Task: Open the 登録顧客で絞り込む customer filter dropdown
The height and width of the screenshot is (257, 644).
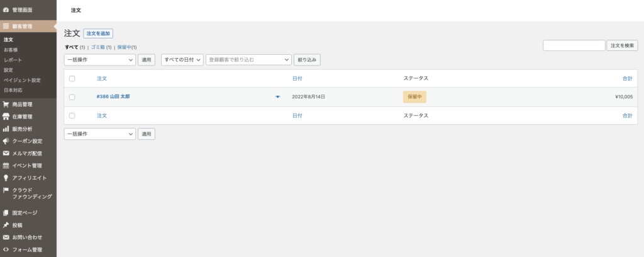Action: click(x=248, y=60)
